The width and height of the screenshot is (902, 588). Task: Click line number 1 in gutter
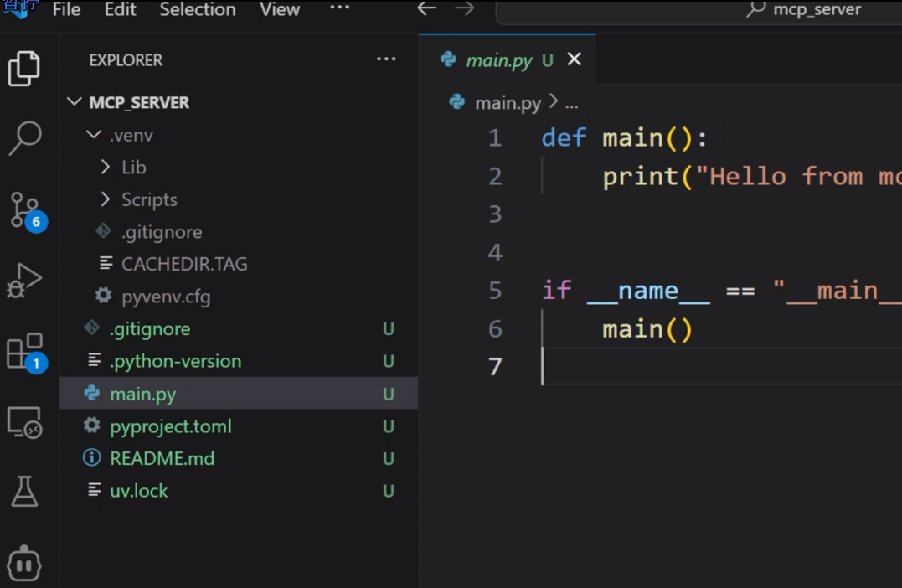[x=495, y=138]
